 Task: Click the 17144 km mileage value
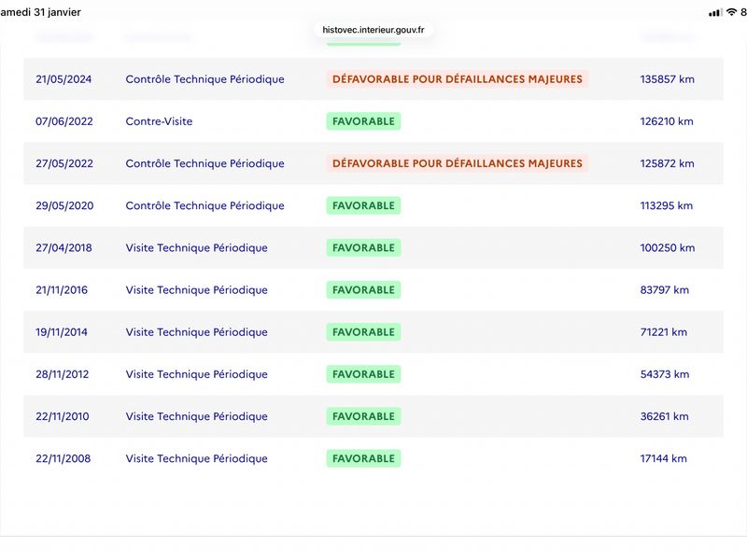coord(663,458)
